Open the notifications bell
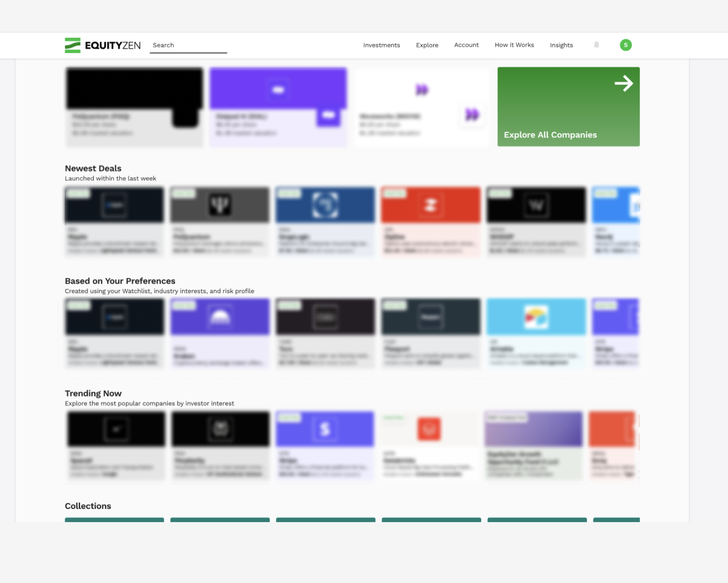Viewport: 728px width, 583px height. click(597, 45)
